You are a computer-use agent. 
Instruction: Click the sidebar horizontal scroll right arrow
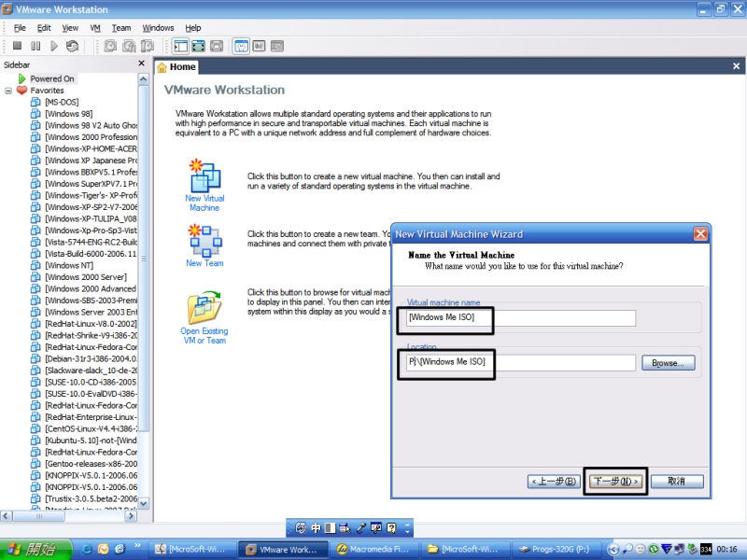[x=131, y=516]
